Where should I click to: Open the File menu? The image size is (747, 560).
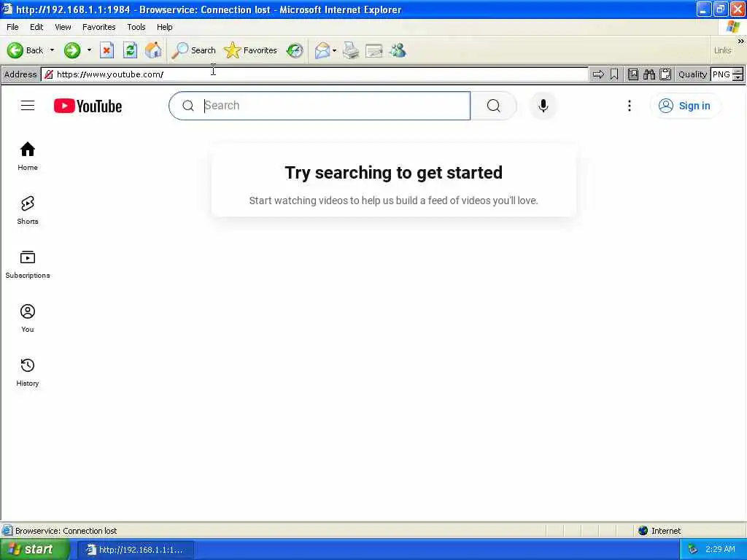[12, 27]
